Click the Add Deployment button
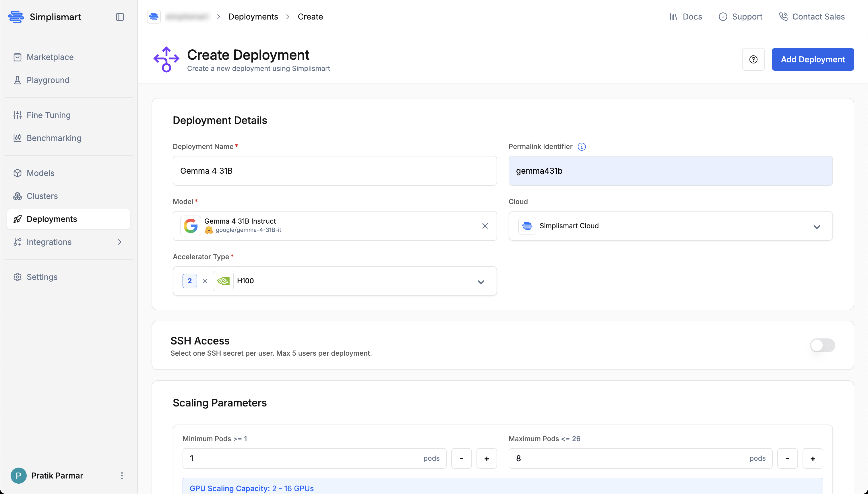868x494 pixels. [x=813, y=59]
